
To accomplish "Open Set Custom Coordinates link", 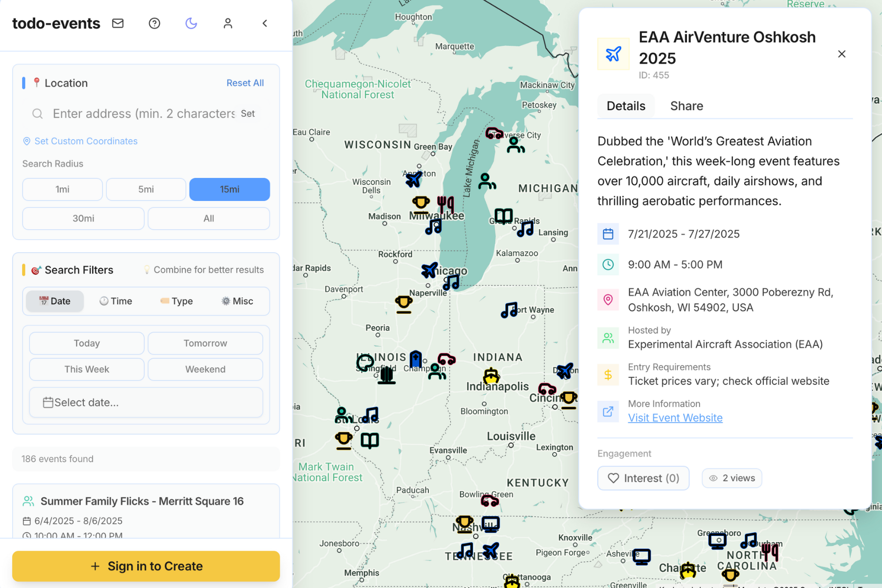I will (80, 141).
